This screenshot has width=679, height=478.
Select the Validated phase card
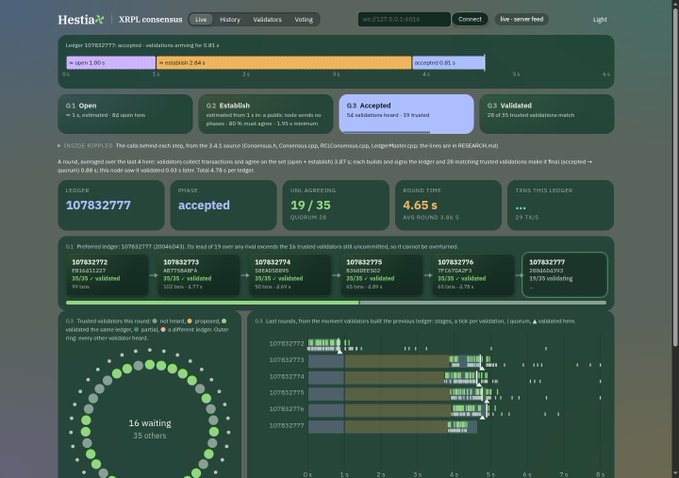point(547,114)
